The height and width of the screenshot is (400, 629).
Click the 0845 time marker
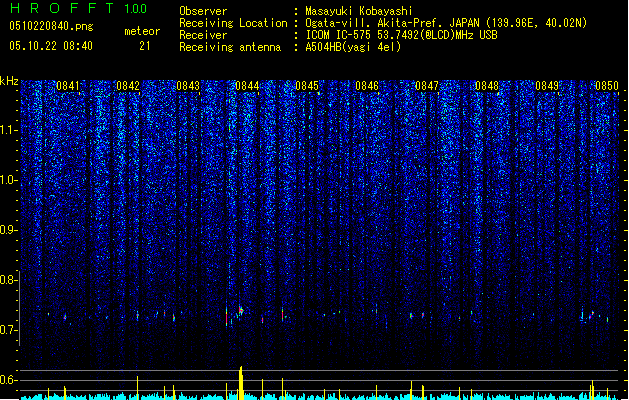307,86
